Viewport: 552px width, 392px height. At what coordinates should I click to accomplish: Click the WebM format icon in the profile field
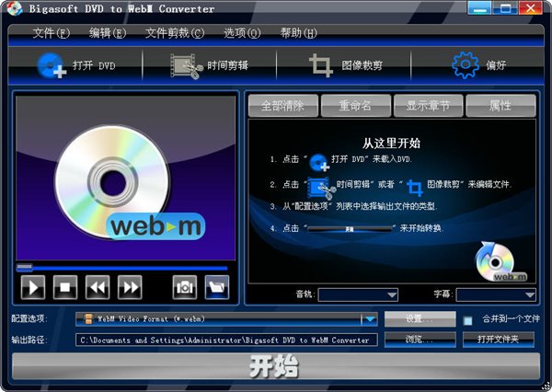[x=88, y=319]
